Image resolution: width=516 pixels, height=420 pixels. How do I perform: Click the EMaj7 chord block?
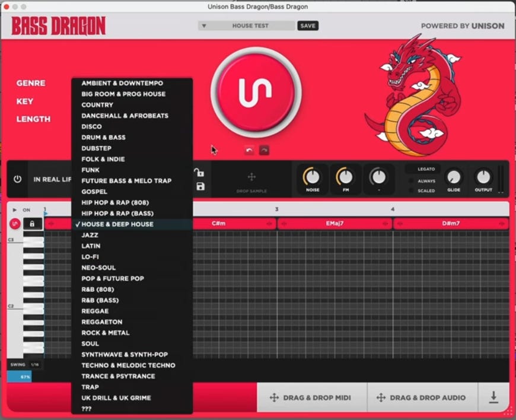point(335,224)
